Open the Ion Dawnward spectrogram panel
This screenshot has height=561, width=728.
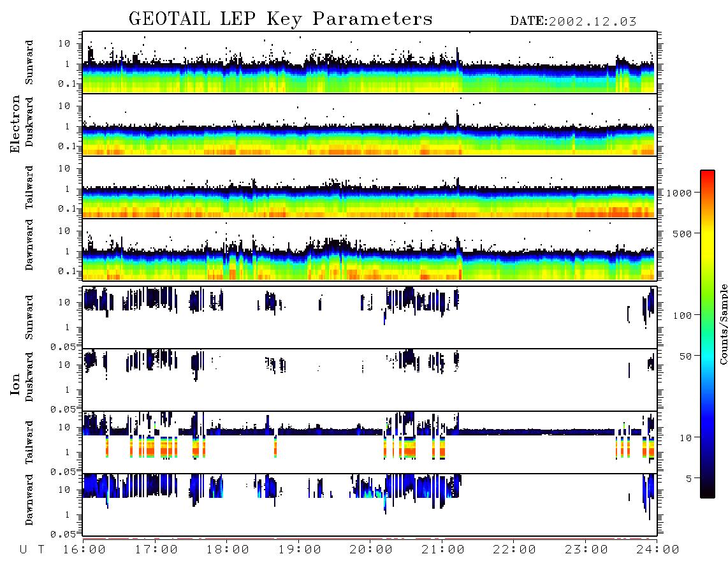370,505
